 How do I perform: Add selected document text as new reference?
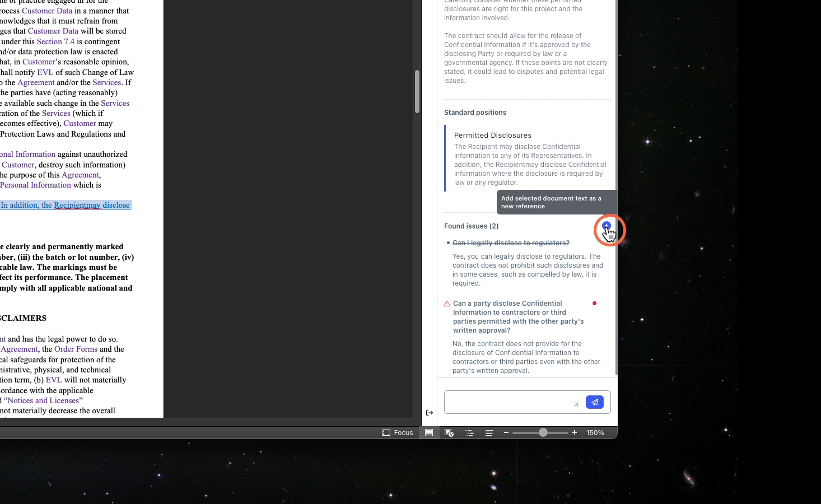pyautogui.click(x=607, y=226)
